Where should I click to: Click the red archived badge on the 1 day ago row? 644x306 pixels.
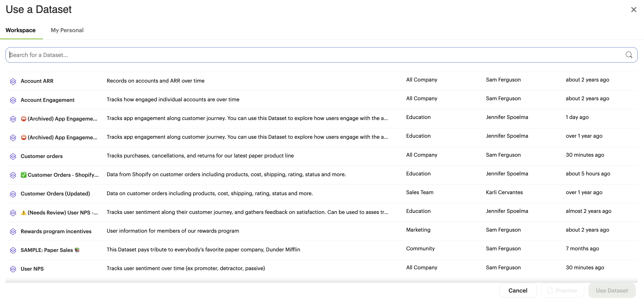23,119
